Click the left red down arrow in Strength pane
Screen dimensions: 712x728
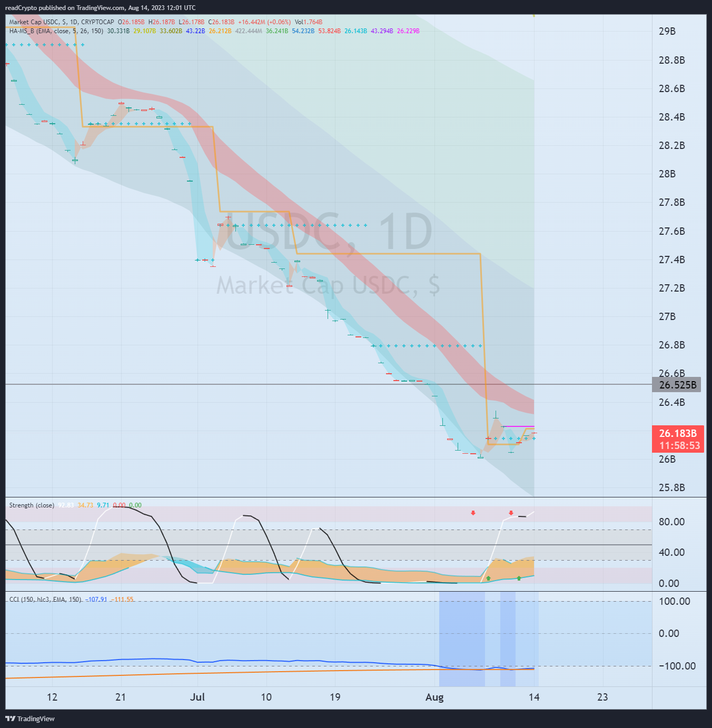pos(473,513)
